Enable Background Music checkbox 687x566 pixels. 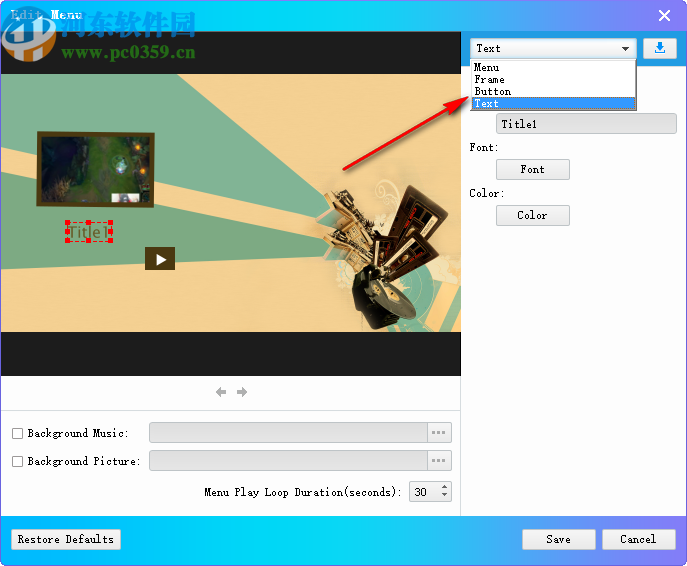[x=18, y=433]
